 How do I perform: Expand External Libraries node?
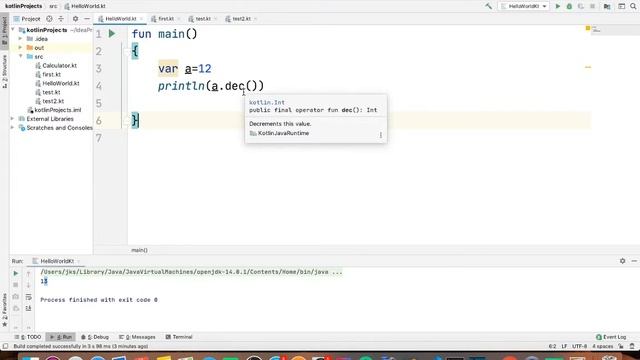(x=13, y=119)
